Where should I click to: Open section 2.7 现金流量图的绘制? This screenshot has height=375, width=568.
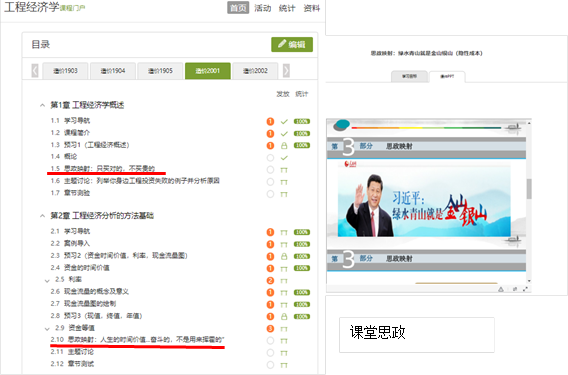tap(83, 304)
